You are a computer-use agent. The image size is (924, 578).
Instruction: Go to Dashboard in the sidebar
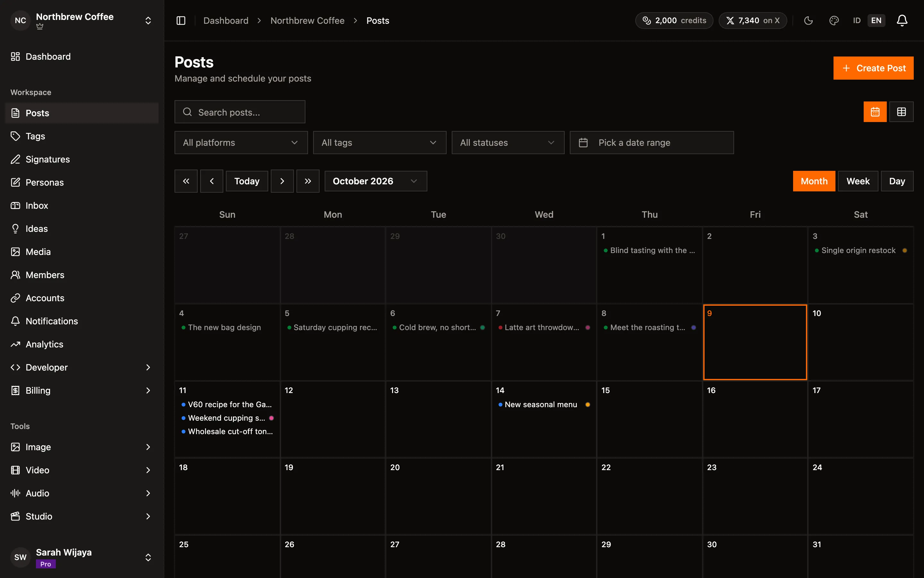pyautogui.click(x=82, y=57)
